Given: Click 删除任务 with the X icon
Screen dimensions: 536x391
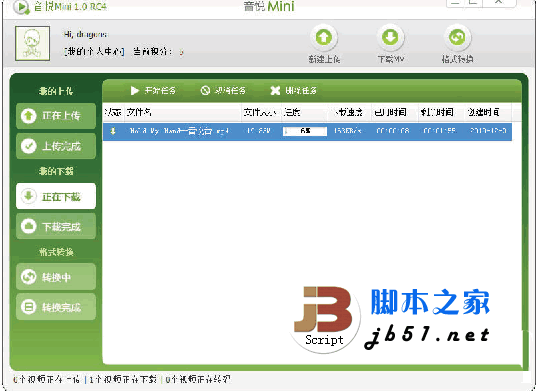Looking at the screenshot, I should pyautogui.click(x=293, y=91).
